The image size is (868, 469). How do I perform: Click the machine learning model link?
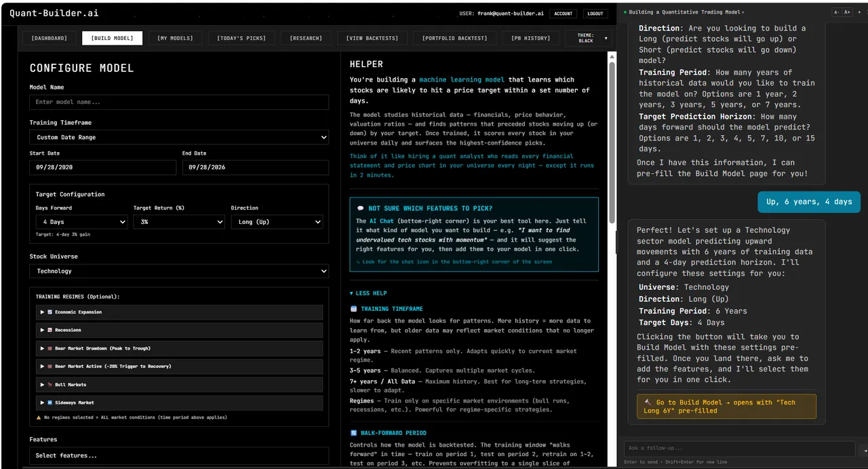(x=461, y=80)
